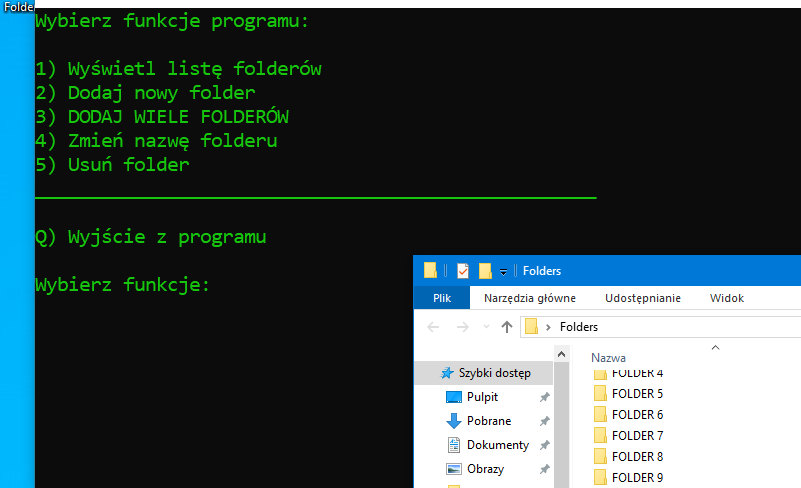Open the Plik menu tab
Viewport: 801px width, 488px height.
click(442, 298)
